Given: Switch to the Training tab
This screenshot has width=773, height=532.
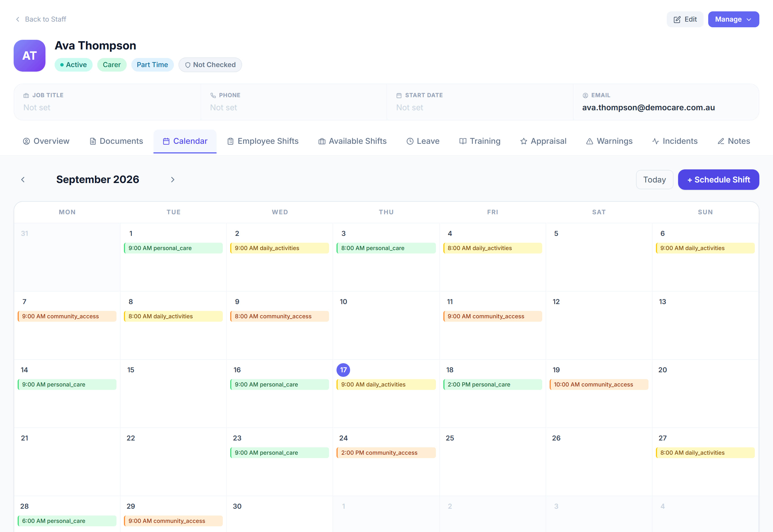Looking at the screenshot, I should click(480, 141).
